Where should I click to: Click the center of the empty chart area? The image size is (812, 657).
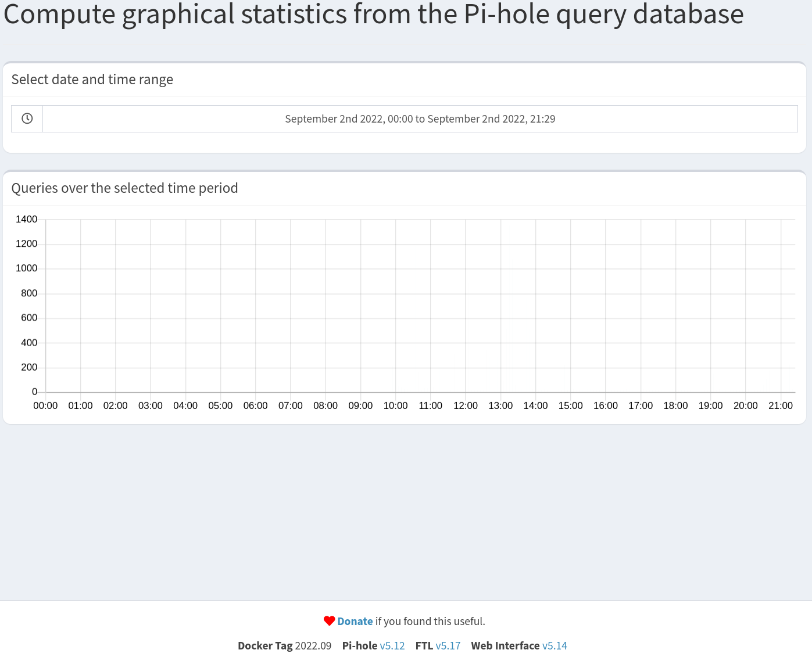coord(418,305)
